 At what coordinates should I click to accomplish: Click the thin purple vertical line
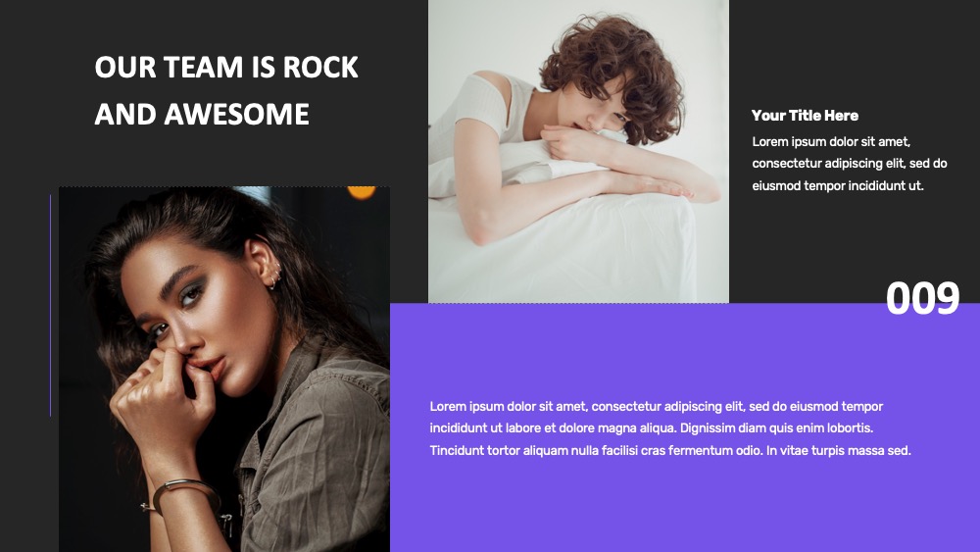pyautogui.click(x=51, y=305)
